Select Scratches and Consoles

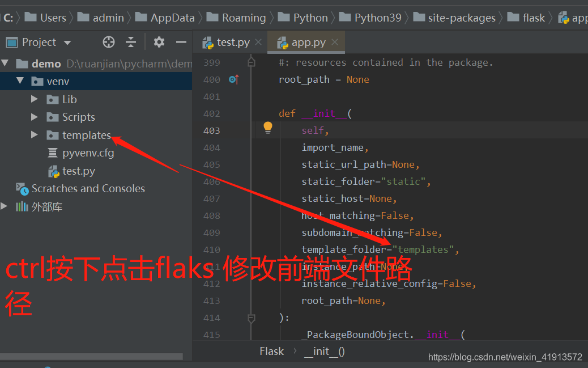pos(88,188)
